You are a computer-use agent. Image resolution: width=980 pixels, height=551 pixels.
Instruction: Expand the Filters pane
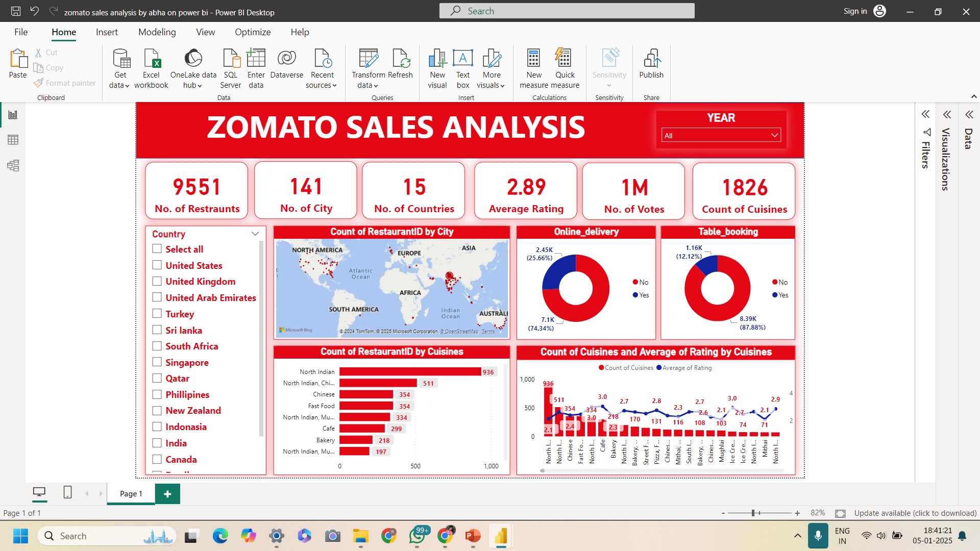925,114
